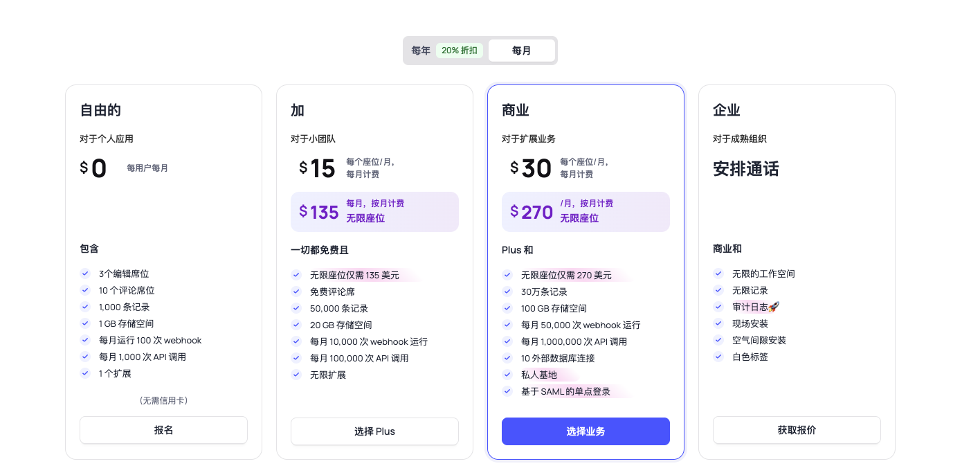Click check icon beside 基于 SAML 的单点登录
This screenshot has width=980, height=475.
pos(507,391)
